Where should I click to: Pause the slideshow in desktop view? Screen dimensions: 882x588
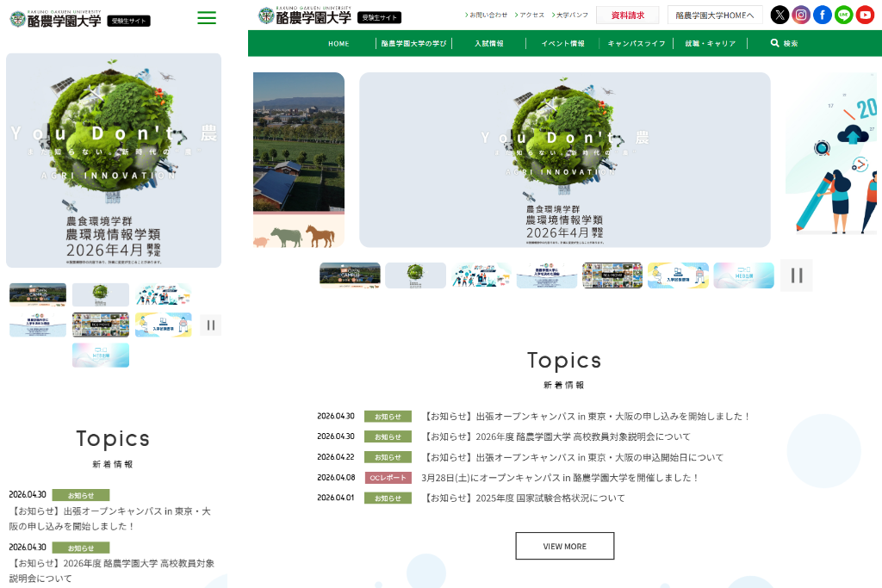coord(797,275)
